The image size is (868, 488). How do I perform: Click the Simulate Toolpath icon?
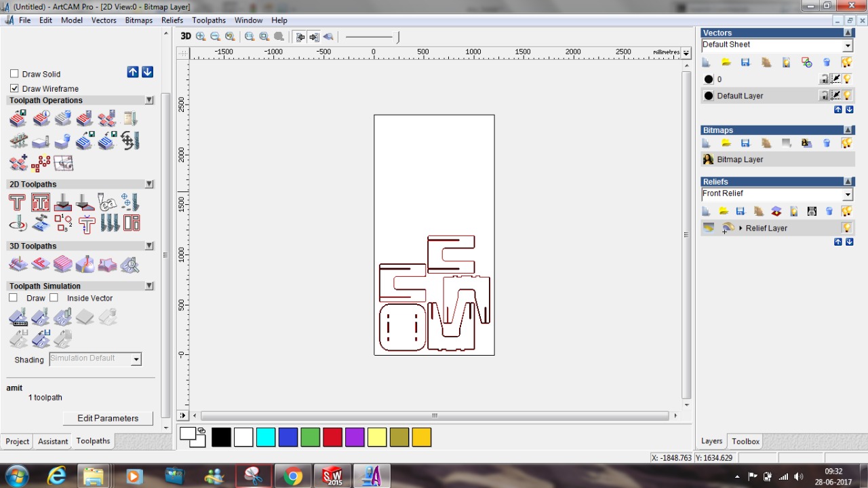pyautogui.click(x=18, y=317)
